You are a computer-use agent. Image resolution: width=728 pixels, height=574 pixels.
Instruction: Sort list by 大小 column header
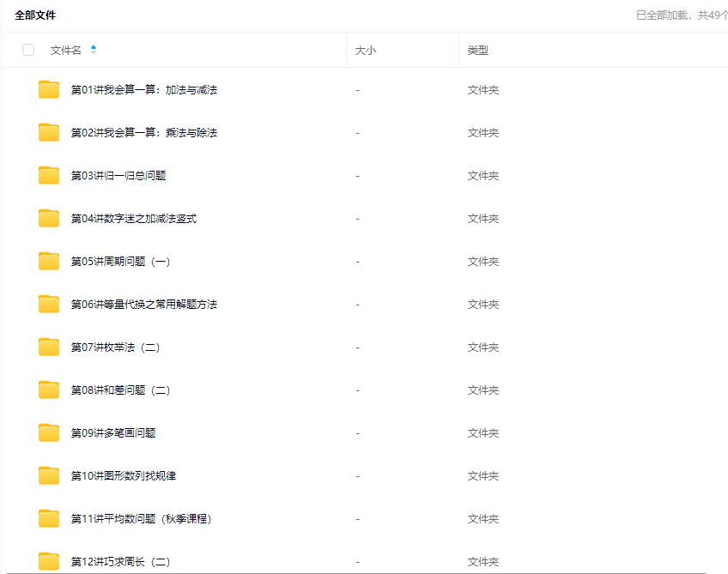point(366,51)
